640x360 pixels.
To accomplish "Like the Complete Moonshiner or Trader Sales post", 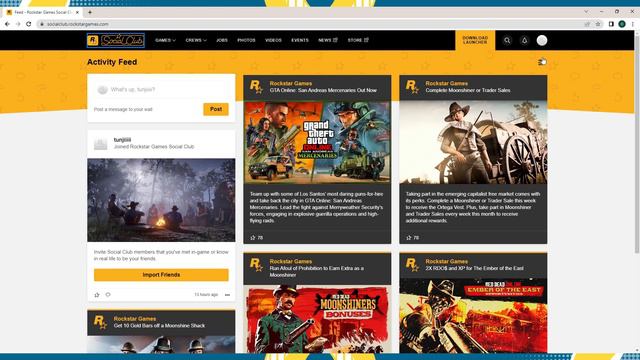I will click(x=409, y=238).
